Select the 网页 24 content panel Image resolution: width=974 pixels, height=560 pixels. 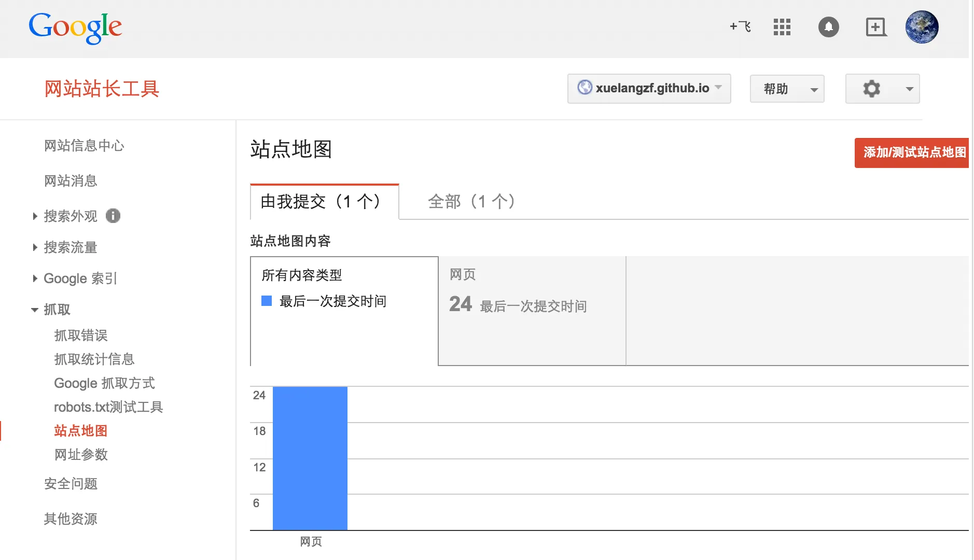532,311
